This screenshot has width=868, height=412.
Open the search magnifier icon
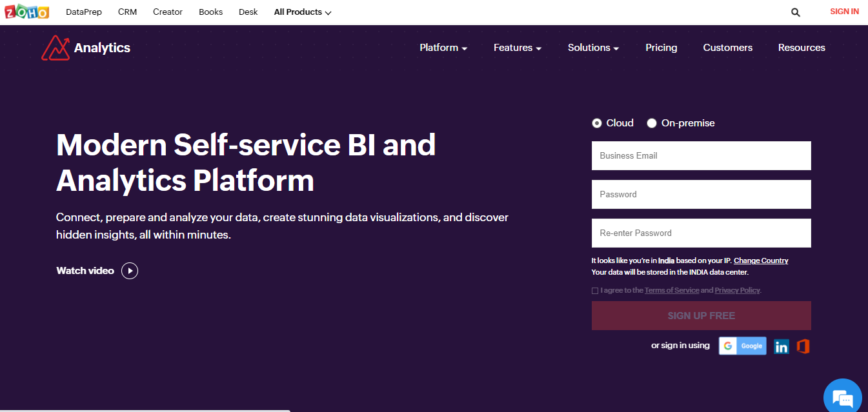795,12
